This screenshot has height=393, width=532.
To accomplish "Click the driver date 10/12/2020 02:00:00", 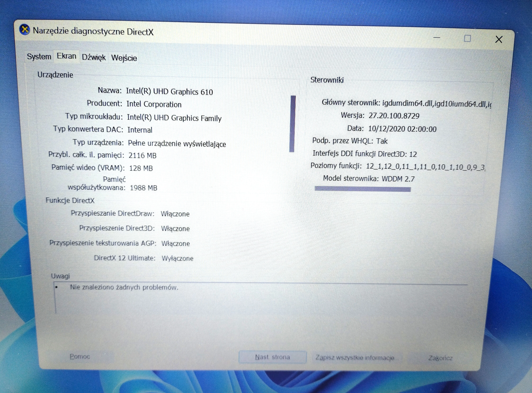I will pyautogui.click(x=402, y=129).
